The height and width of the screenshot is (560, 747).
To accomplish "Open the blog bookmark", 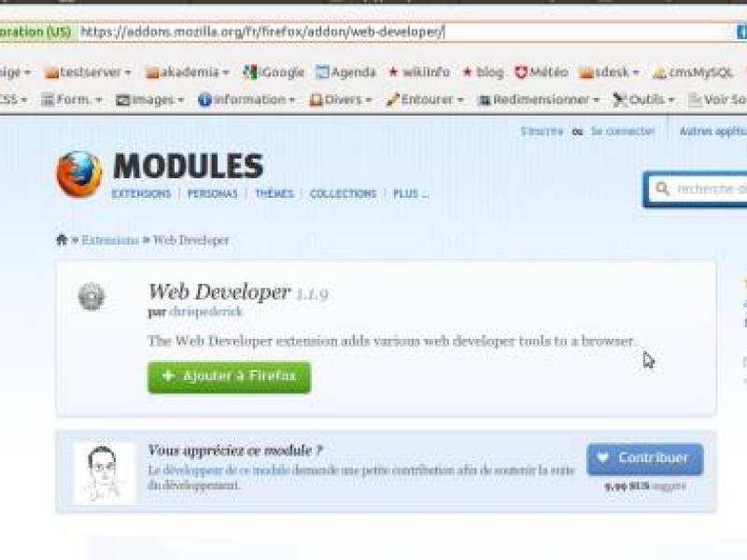I will click(x=483, y=73).
